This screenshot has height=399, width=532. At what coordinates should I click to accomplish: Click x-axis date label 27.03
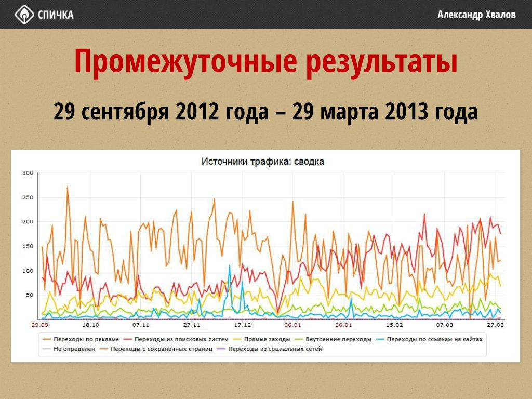click(495, 325)
